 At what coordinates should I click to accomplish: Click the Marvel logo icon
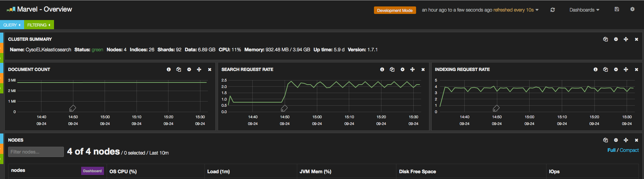11,10
